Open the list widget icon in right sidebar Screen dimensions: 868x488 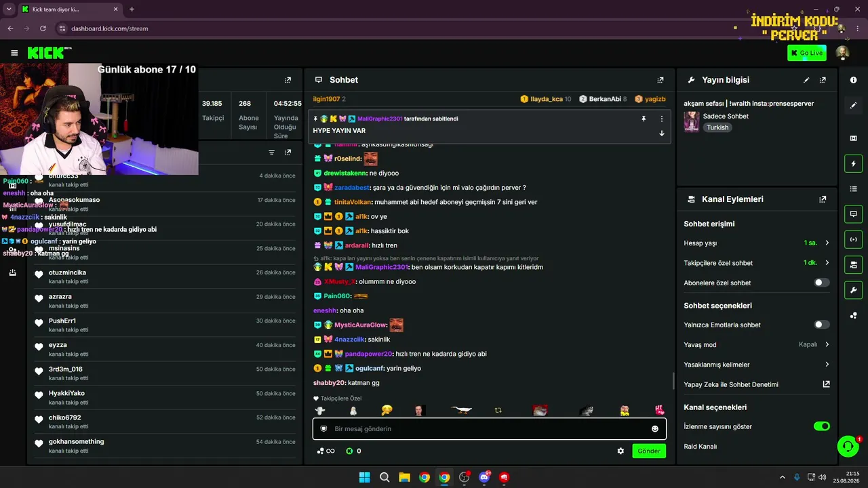coord(853,188)
